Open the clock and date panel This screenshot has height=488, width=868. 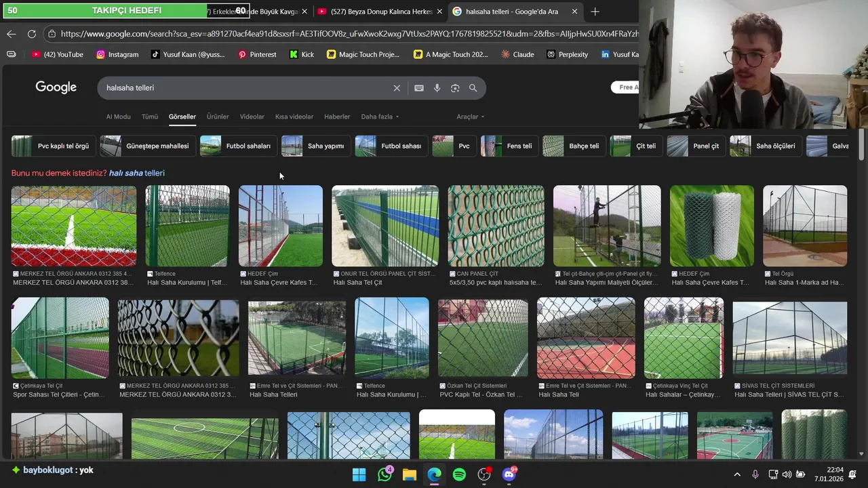tap(829, 474)
